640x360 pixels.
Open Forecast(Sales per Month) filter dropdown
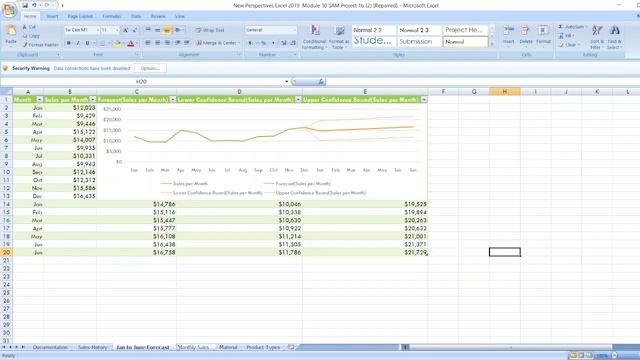point(173,100)
